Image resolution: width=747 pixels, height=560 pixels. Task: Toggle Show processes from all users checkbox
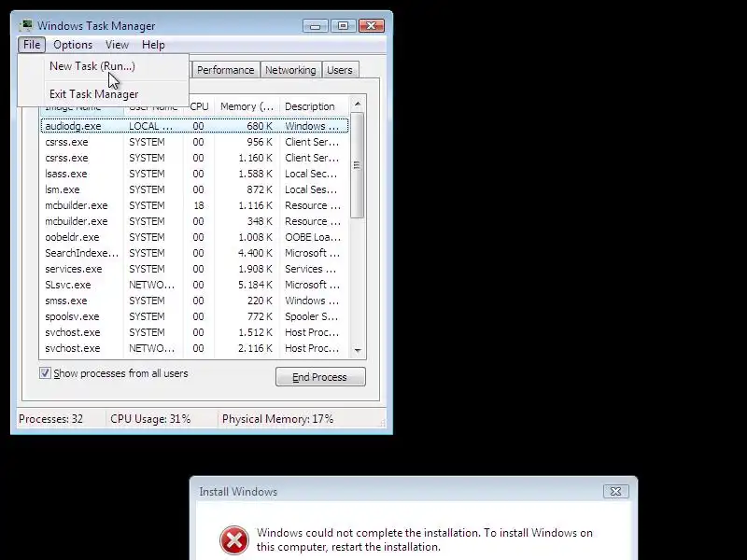tap(45, 372)
